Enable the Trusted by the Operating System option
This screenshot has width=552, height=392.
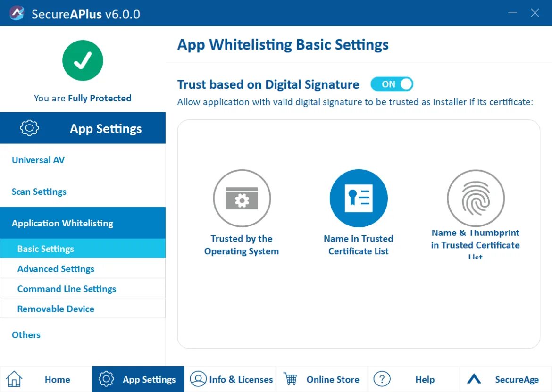(x=242, y=198)
